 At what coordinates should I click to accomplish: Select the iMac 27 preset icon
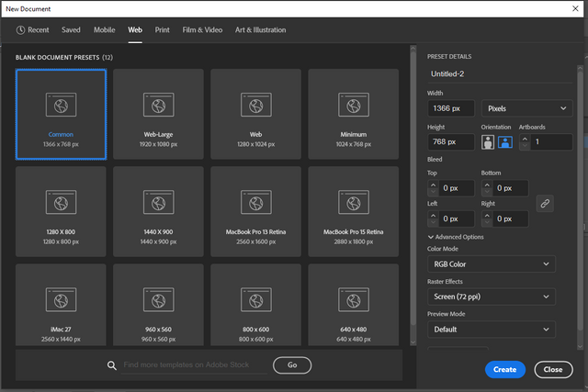pyautogui.click(x=61, y=298)
